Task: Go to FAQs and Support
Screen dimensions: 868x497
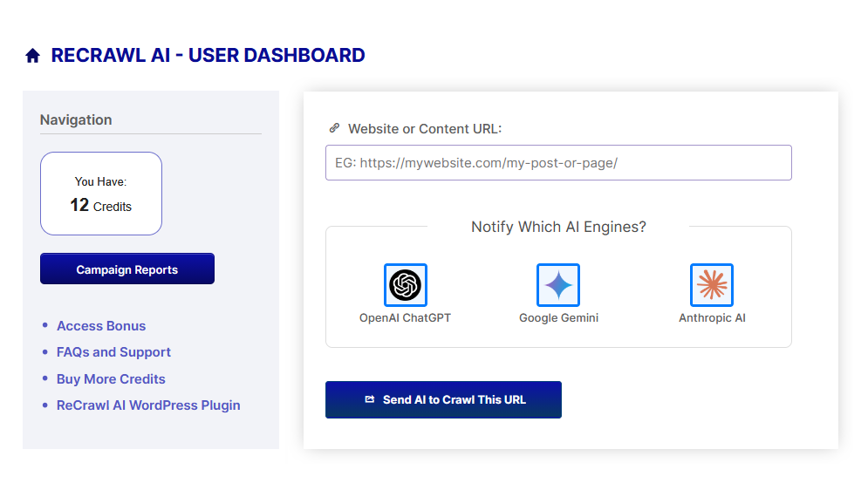Action: (x=113, y=352)
